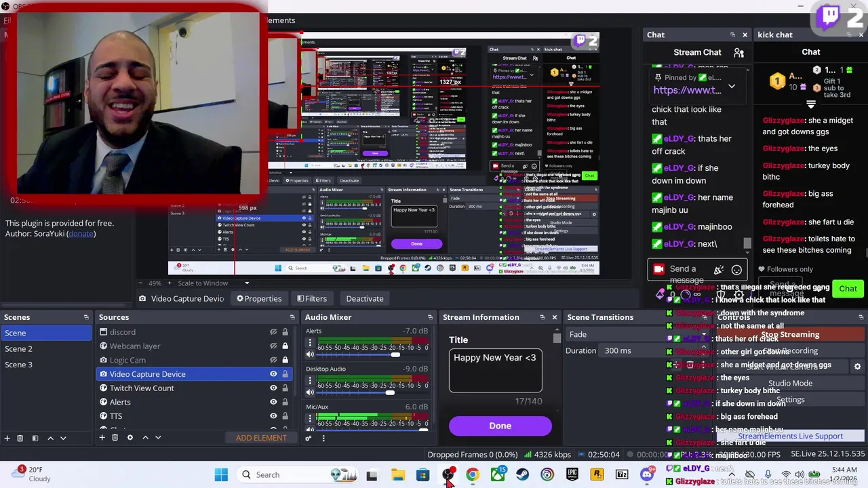Mute the Alerts audio channel
The height and width of the screenshot is (488, 868).
point(310,354)
